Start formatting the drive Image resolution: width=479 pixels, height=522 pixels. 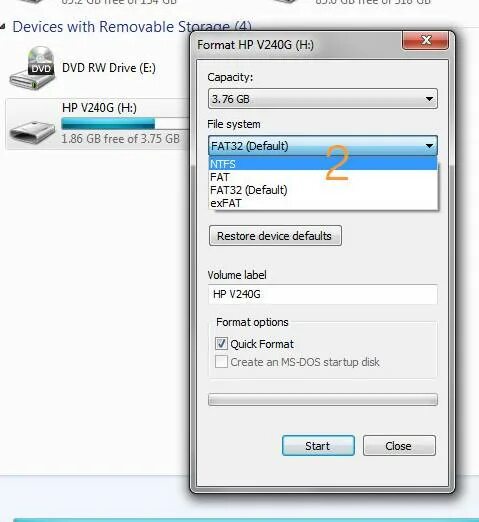[x=318, y=445]
